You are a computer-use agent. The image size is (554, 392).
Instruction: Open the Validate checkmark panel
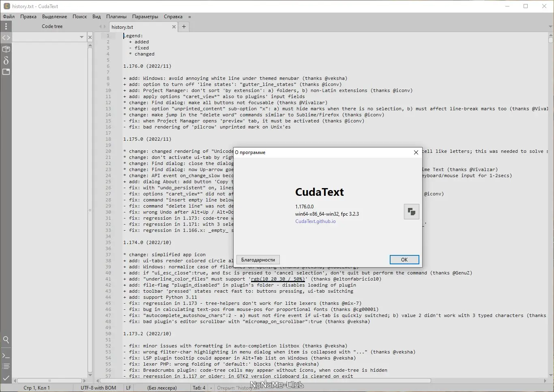(6, 378)
